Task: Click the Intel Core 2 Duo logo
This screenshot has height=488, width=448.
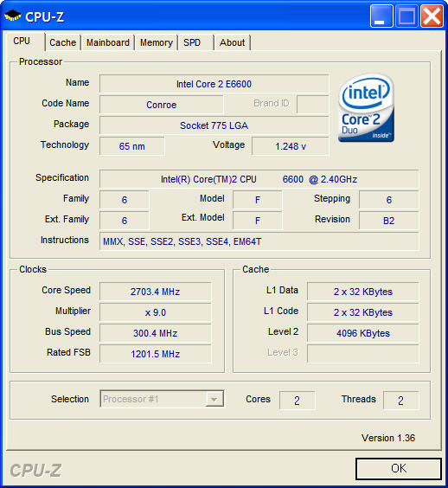Action: (366, 107)
